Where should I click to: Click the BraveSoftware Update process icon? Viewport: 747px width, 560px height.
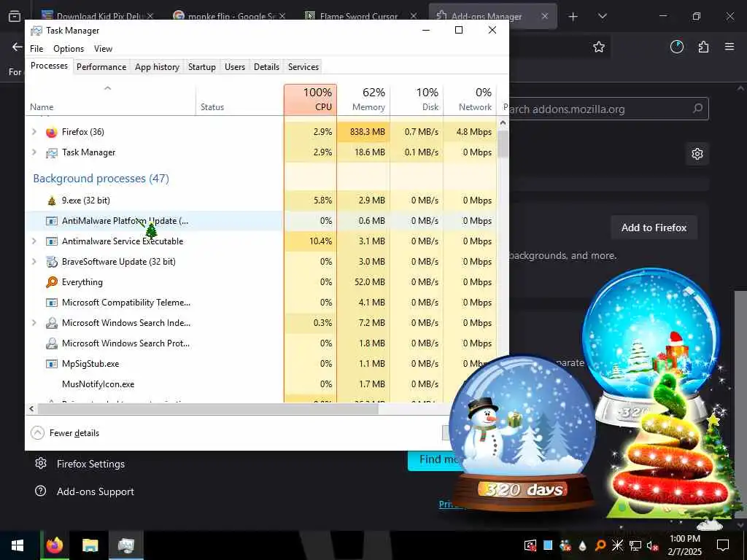click(52, 262)
